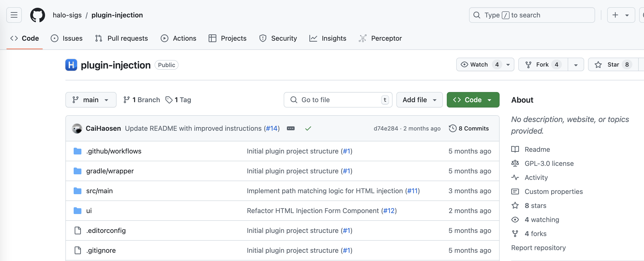644x261 pixels.
Task: Open the Add file dropdown
Action: pyautogui.click(x=419, y=100)
